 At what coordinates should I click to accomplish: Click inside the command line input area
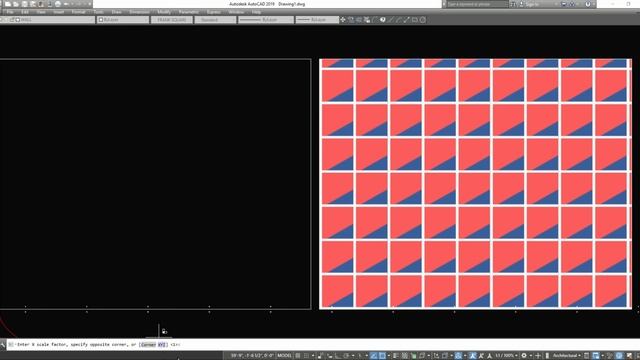[322, 345]
